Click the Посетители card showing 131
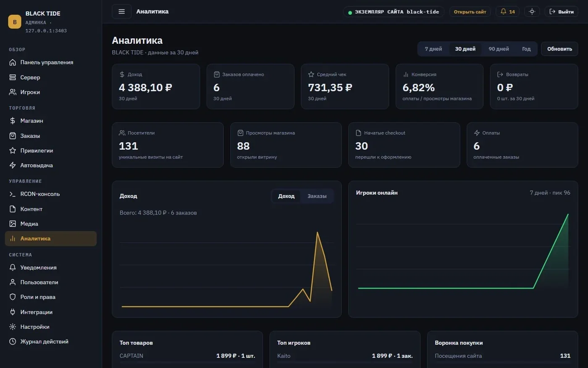This screenshot has height=368, width=588. pos(168,145)
